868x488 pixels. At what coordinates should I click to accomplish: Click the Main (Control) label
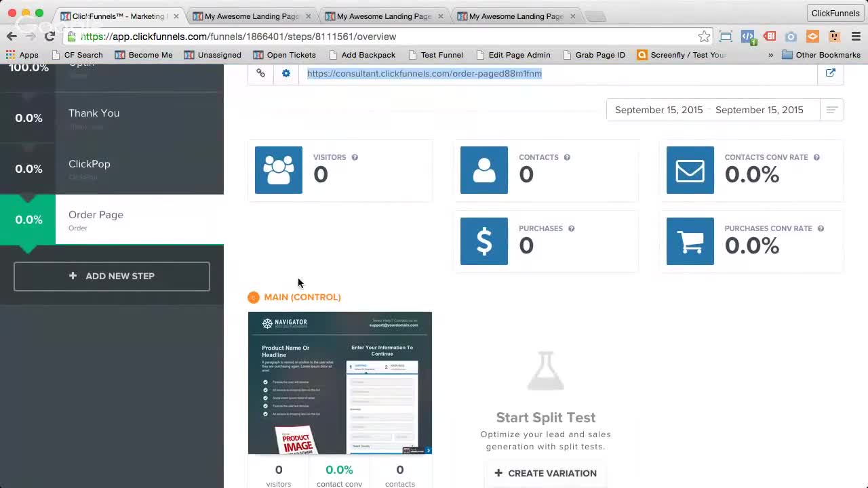tap(302, 297)
